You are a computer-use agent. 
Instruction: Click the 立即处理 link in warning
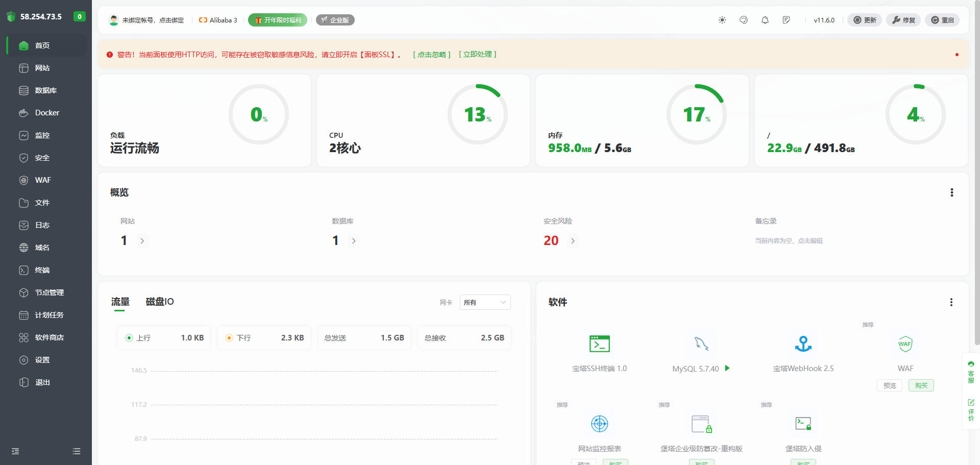pyautogui.click(x=478, y=54)
